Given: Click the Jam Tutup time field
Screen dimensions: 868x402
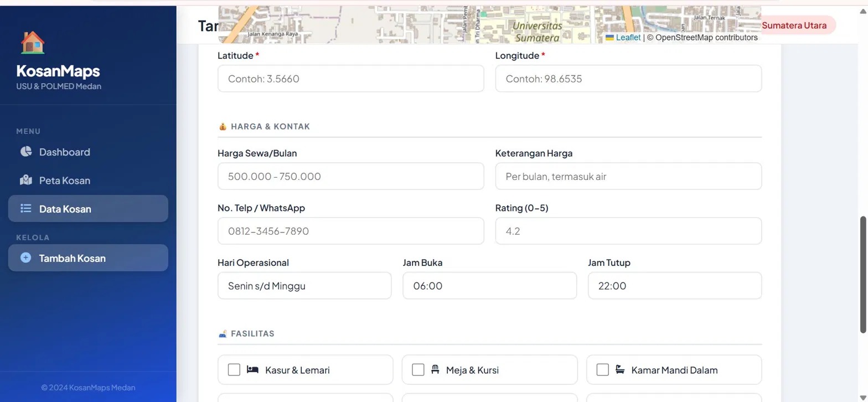Looking at the screenshot, I should coord(675,286).
